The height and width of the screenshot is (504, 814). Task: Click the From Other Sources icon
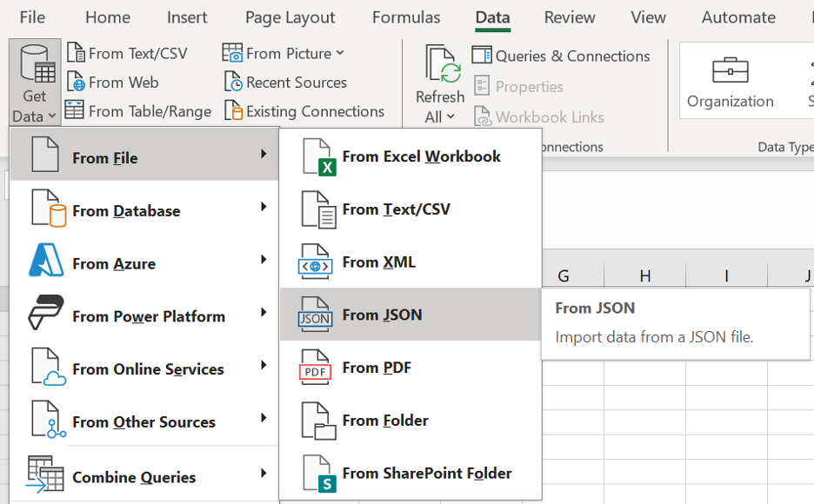49,419
